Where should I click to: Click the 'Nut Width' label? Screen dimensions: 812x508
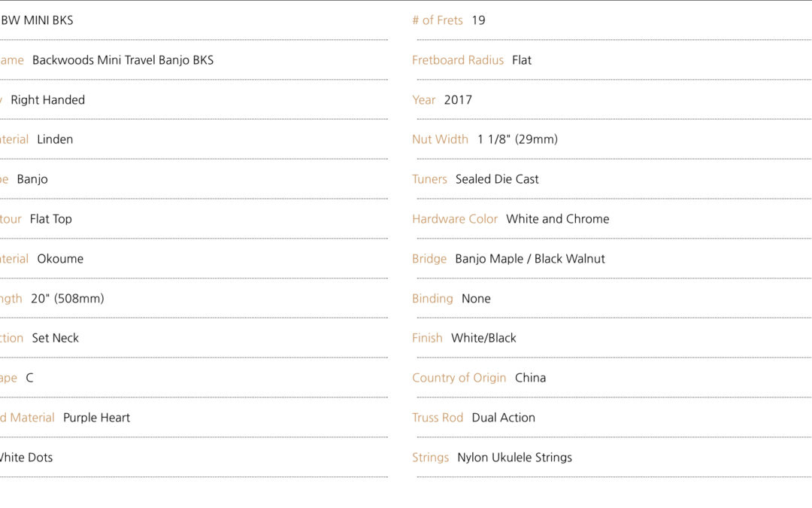click(x=440, y=139)
